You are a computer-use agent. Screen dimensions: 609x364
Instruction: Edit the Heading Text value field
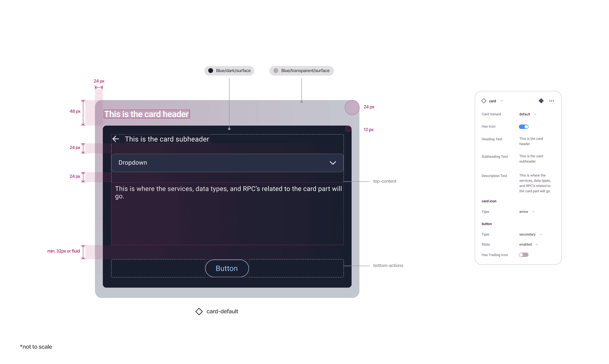(531, 141)
